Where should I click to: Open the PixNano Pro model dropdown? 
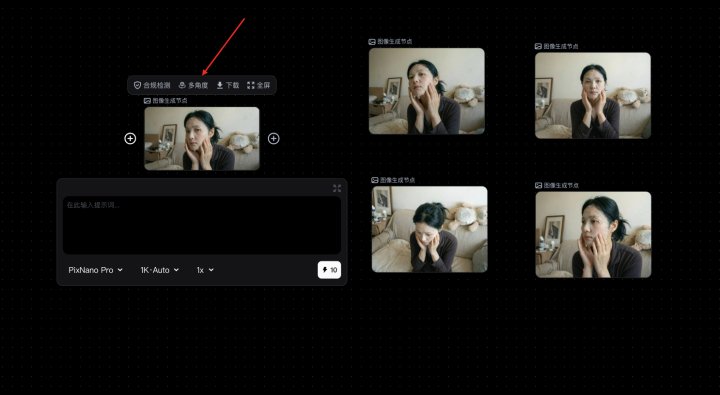pyautogui.click(x=96, y=270)
